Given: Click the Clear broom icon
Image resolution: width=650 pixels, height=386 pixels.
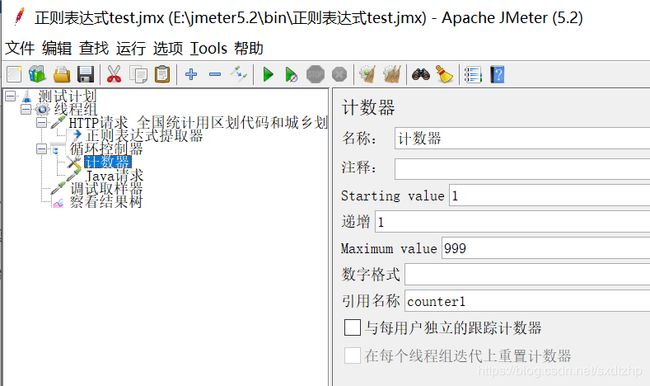Looking at the screenshot, I should pos(367,75).
